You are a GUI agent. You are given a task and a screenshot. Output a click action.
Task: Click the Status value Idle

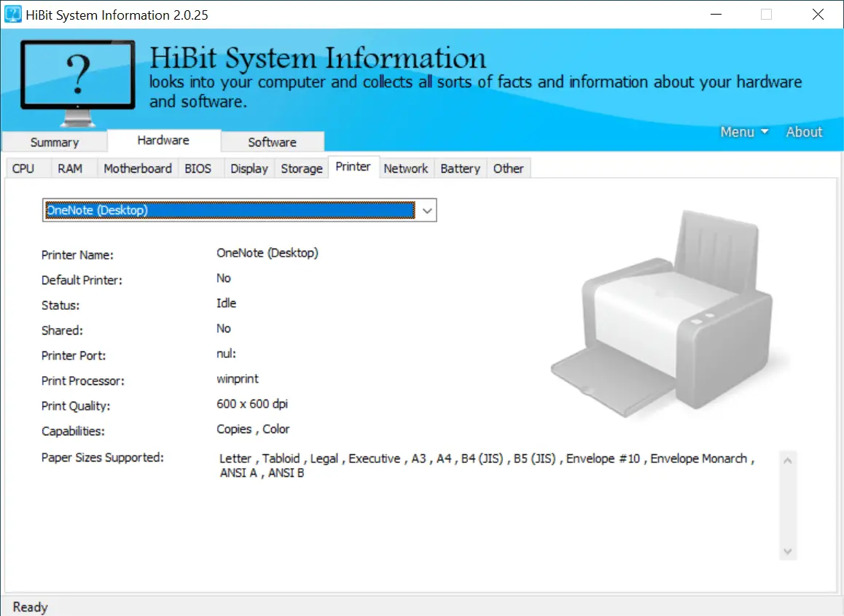coord(226,303)
